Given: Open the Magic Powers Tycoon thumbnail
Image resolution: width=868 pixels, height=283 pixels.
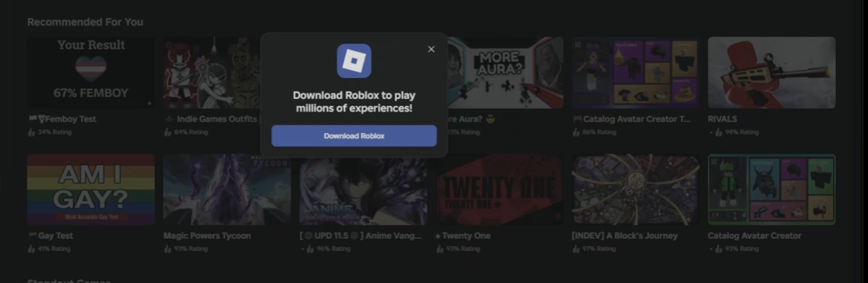Looking at the screenshot, I should [x=227, y=189].
